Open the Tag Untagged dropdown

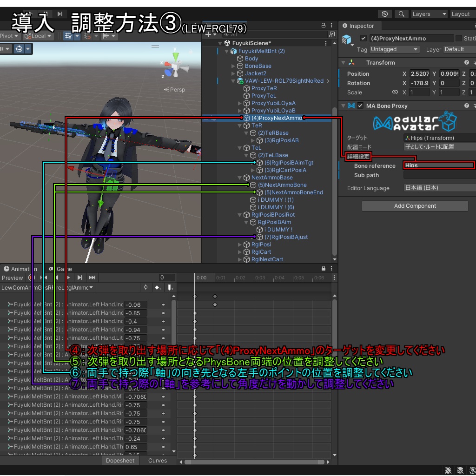click(x=394, y=49)
